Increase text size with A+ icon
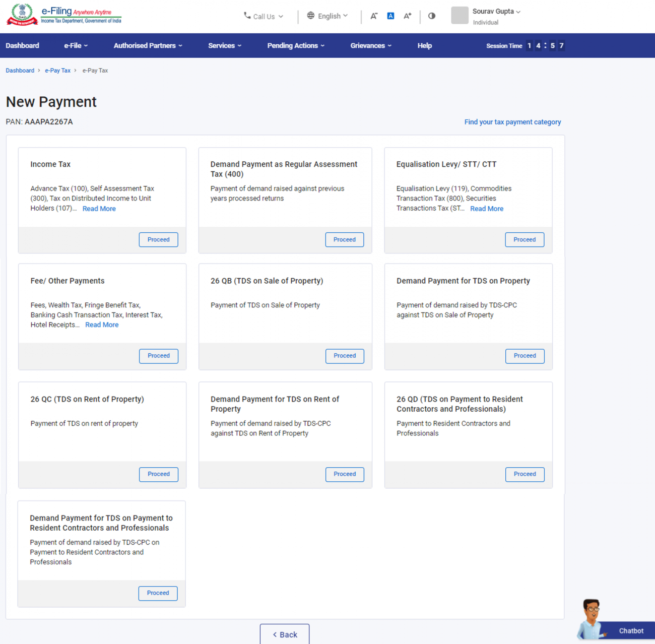Image resolution: width=655 pixels, height=644 pixels. (407, 16)
